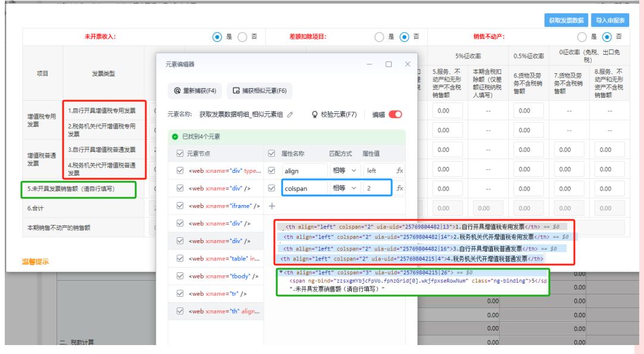Uncheck the 元素节点 header checkbox
The width and height of the screenshot is (644, 354).
(180, 154)
